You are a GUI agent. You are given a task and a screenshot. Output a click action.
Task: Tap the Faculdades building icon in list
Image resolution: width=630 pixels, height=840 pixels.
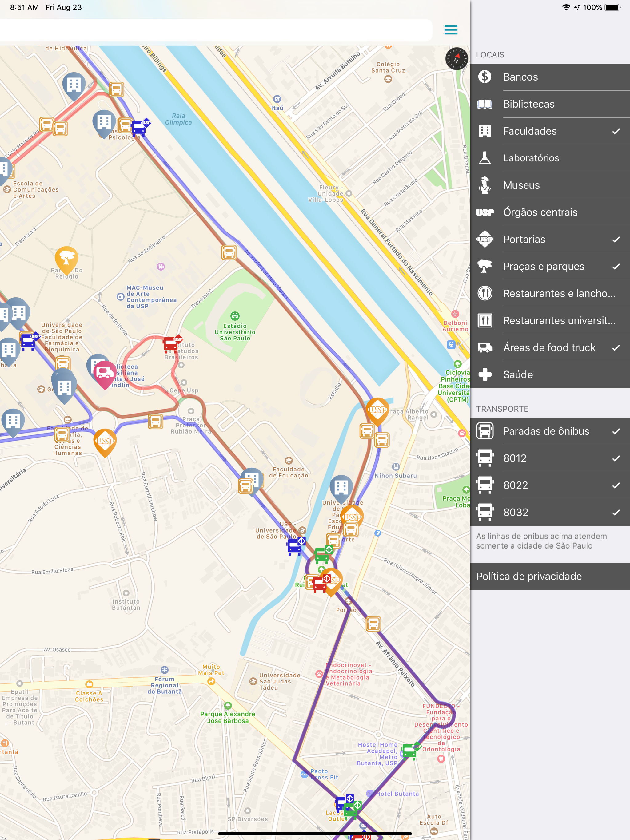coord(485,131)
